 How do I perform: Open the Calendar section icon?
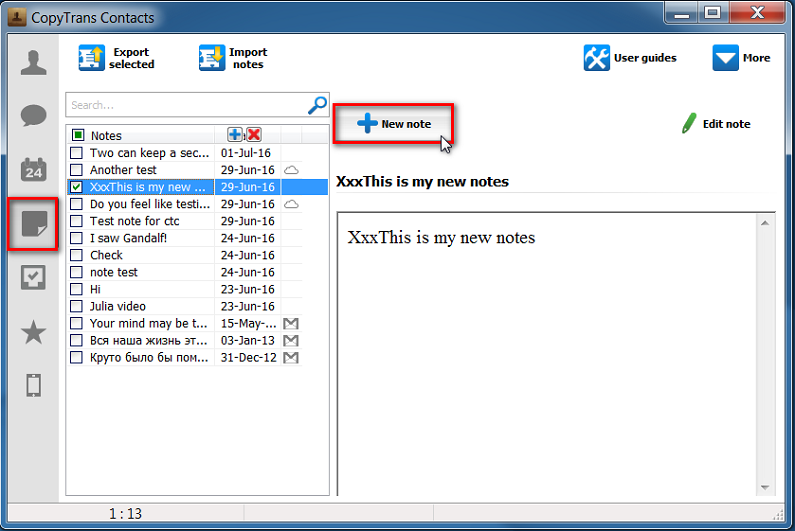click(x=33, y=169)
